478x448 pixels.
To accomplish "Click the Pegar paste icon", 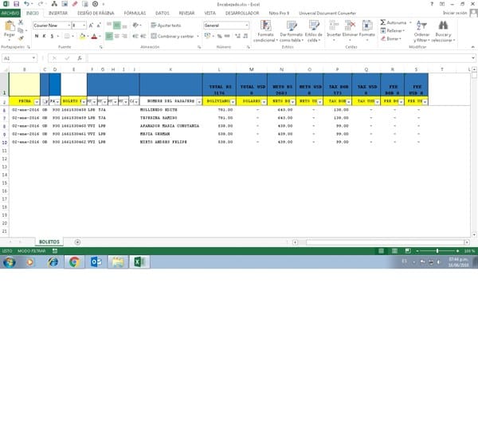I will click(9, 26).
